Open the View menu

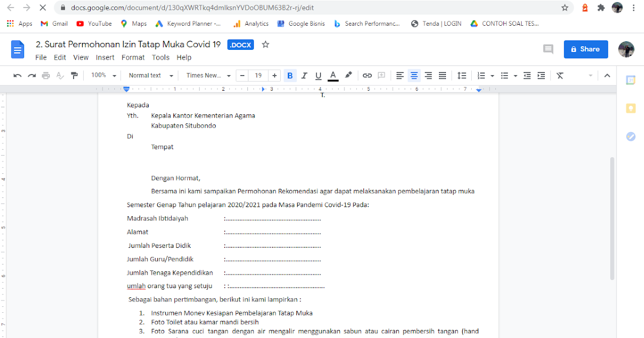81,57
